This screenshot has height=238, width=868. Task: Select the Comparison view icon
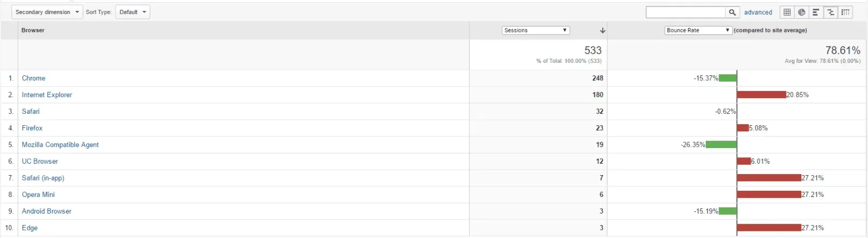(x=831, y=12)
